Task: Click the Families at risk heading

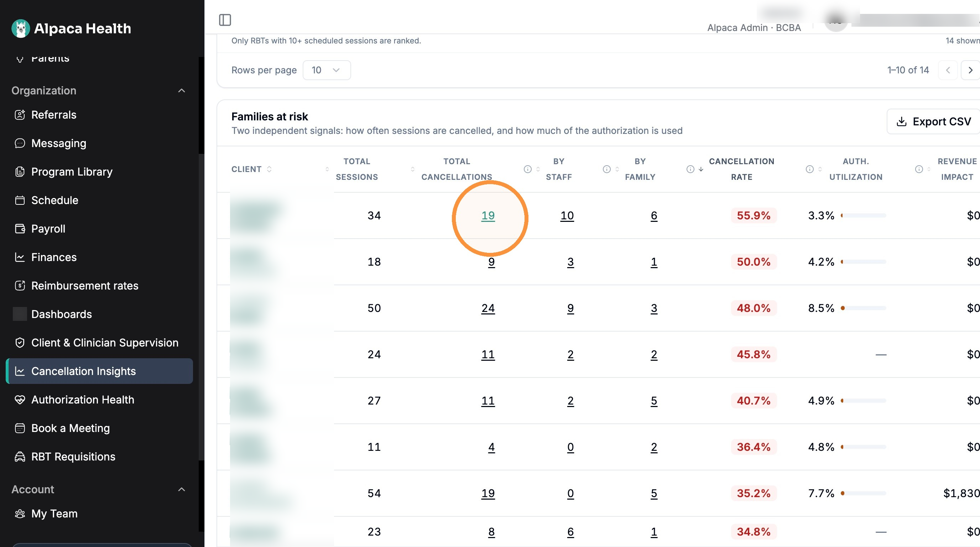Action: [x=269, y=117]
